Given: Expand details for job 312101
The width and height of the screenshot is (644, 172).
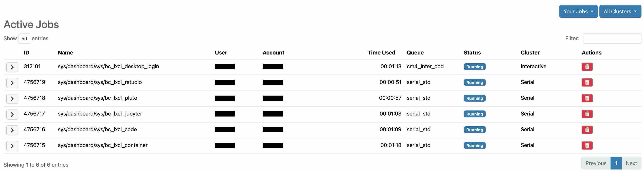Looking at the screenshot, I should pyautogui.click(x=12, y=67).
